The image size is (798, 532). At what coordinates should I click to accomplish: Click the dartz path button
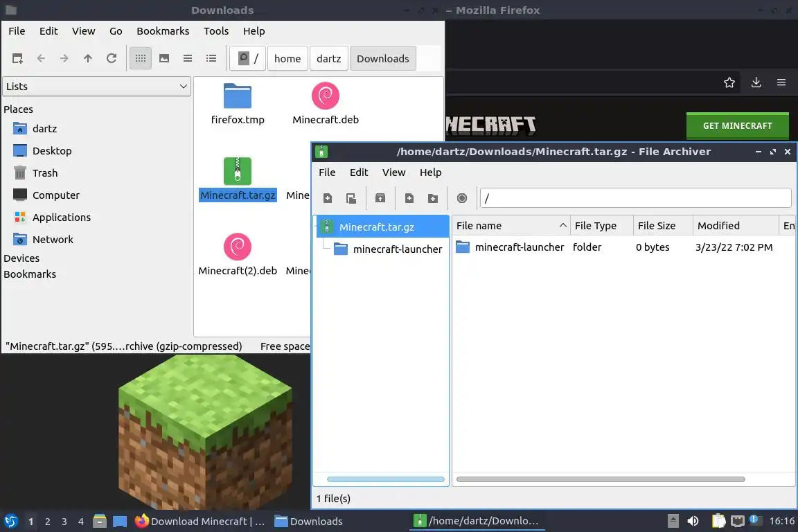click(329, 58)
